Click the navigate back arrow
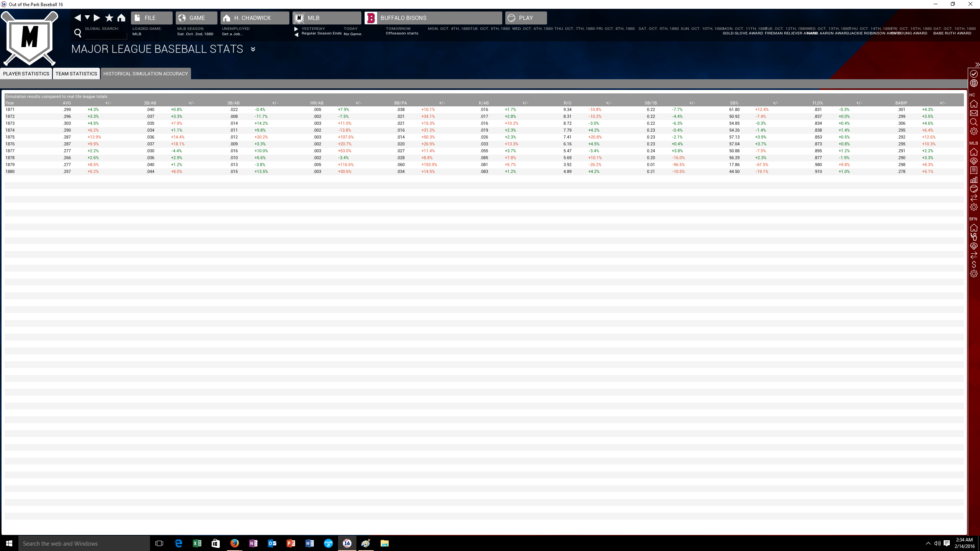 tap(78, 18)
